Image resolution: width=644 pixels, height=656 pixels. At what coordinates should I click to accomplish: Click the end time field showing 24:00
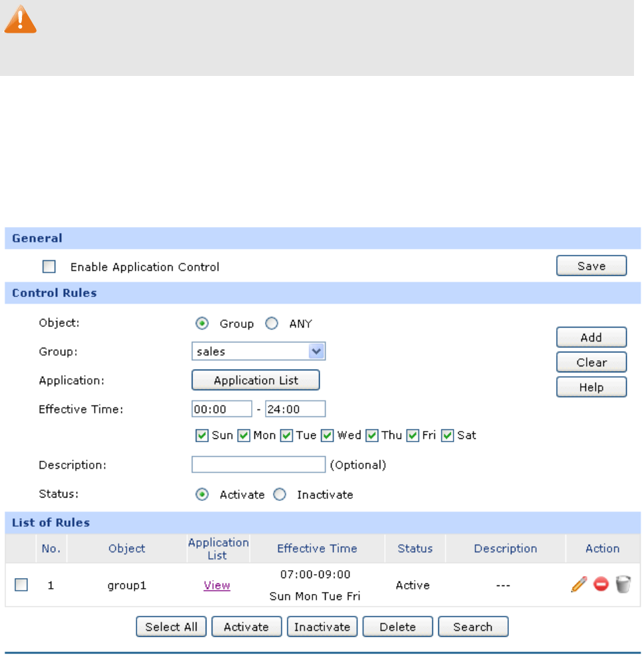click(296, 409)
